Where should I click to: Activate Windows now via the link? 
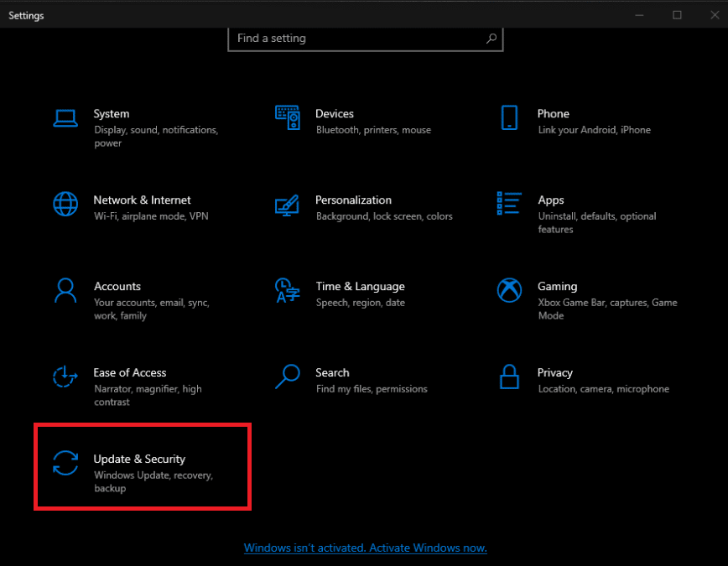click(365, 548)
